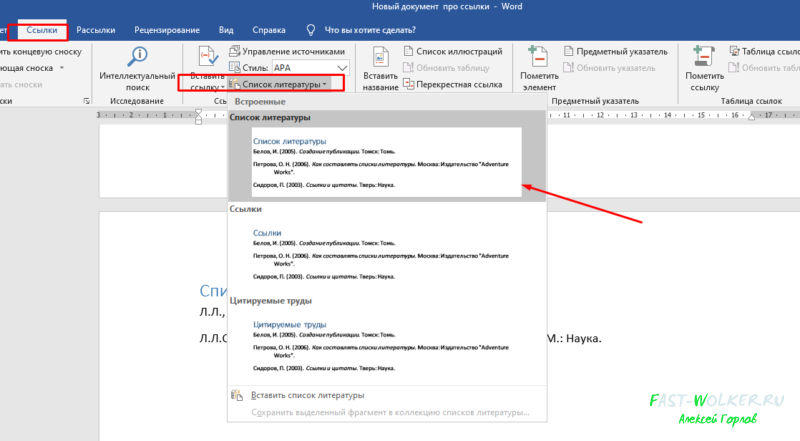Open the Рецензирование tab

167,30
